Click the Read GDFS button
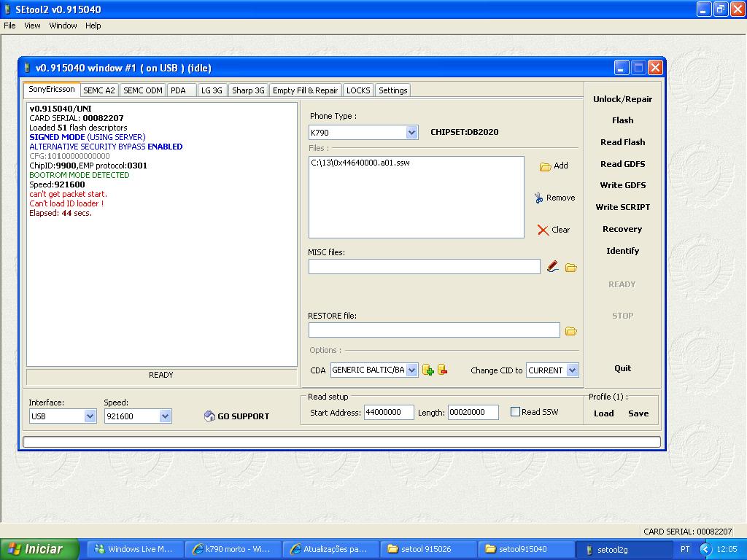747x560 pixels. coord(623,164)
